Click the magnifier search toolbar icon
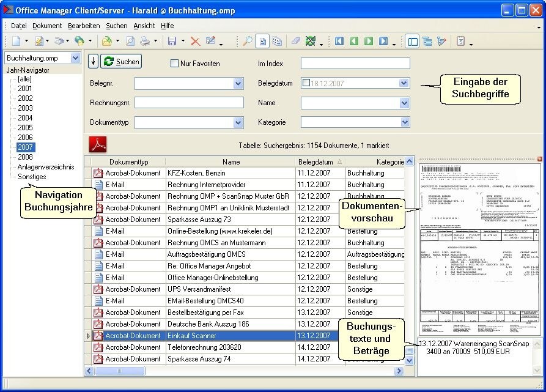The width and height of the screenshot is (546, 392). click(247, 41)
